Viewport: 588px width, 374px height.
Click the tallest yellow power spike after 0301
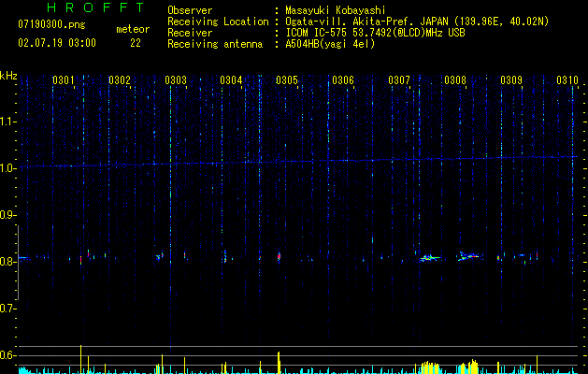tap(80, 359)
